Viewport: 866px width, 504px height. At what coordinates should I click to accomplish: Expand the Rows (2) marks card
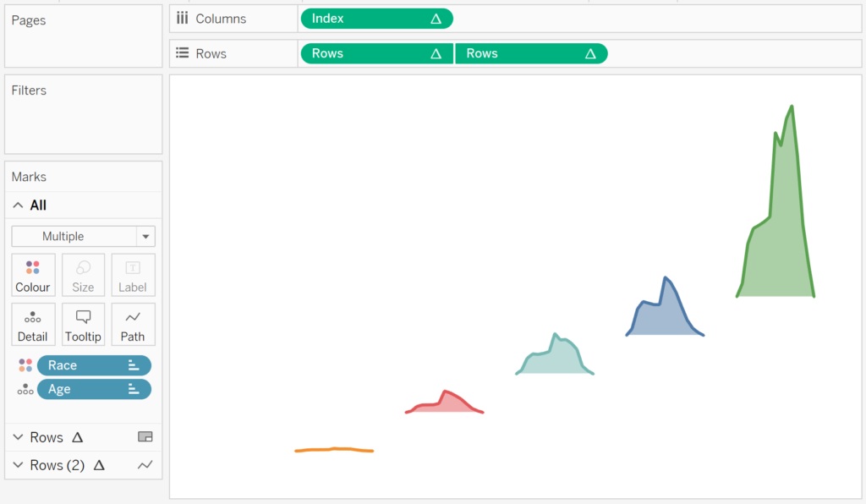tap(19, 465)
